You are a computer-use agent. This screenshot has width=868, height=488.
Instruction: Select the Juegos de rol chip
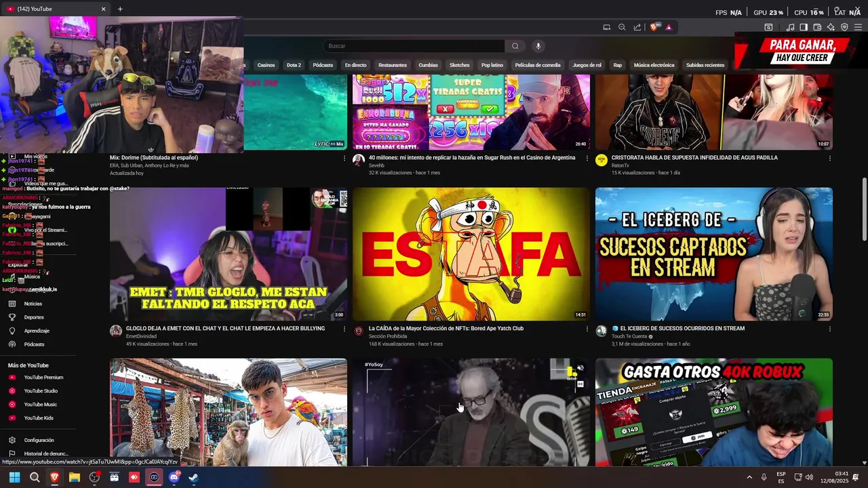tap(587, 65)
